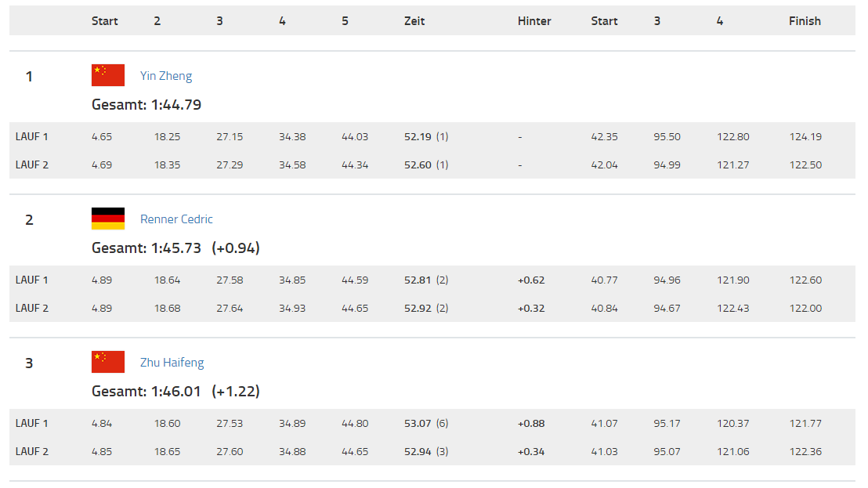Click Yin Zheng's LAUF 2 time 52.60
868x488 pixels.
[418, 164]
